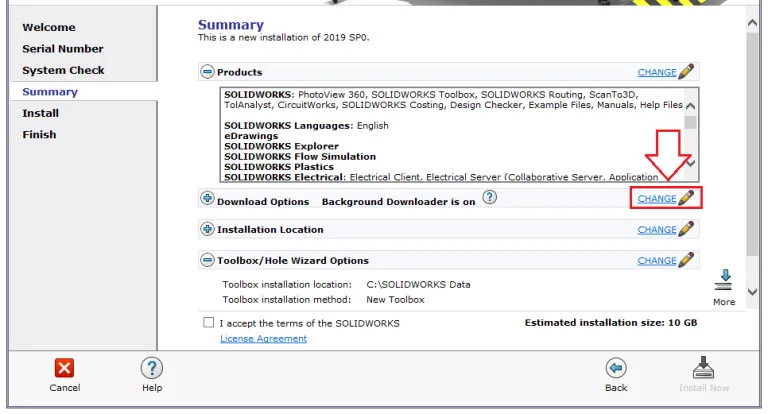
Task: Collapse the Products section
Action: tap(207, 72)
